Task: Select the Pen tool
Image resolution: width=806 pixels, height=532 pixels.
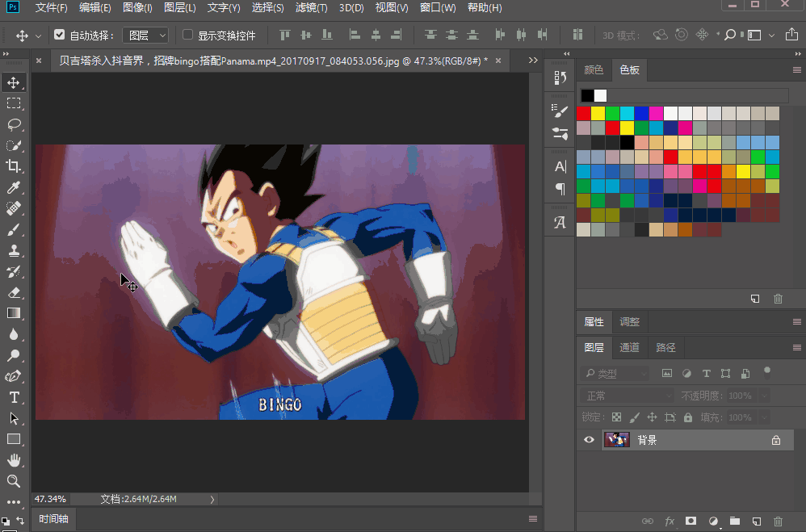Action: coord(14,376)
